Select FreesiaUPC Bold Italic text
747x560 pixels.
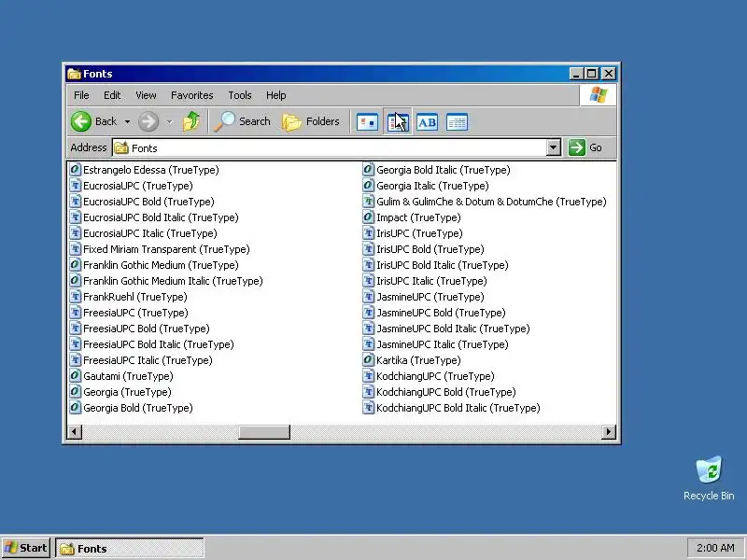(x=158, y=344)
